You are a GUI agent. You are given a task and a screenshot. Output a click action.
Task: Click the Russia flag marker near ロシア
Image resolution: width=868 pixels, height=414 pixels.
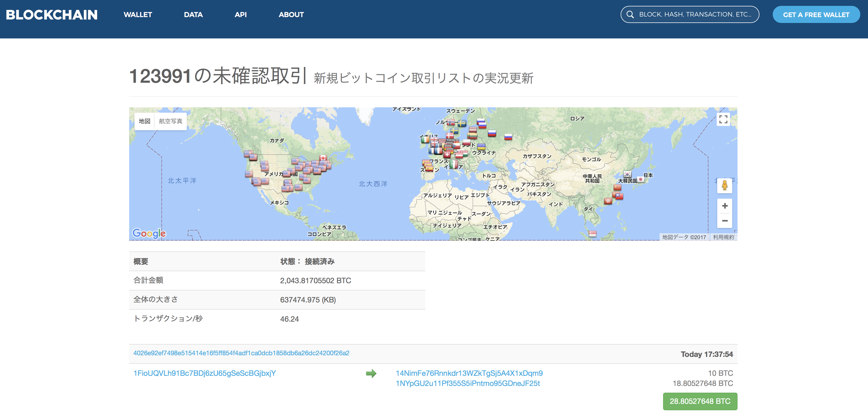pyautogui.click(x=509, y=137)
